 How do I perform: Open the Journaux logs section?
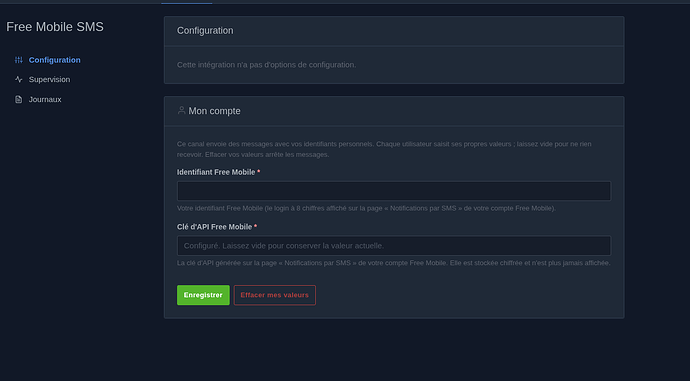45,99
